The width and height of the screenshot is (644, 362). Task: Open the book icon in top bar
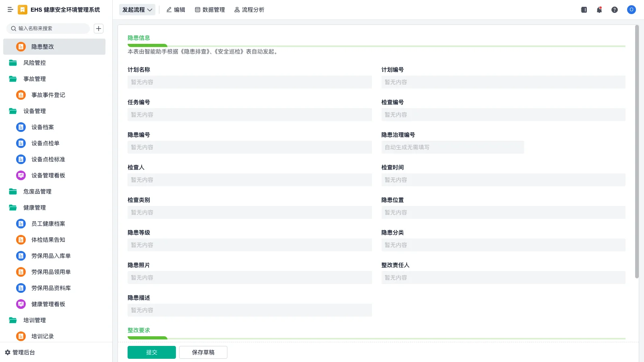(x=584, y=10)
